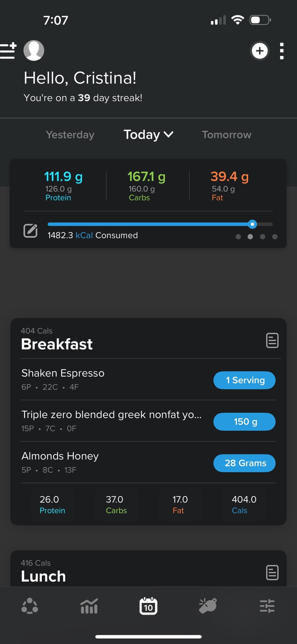
Task: Switch to the Yesterday tab
Action: [70, 135]
